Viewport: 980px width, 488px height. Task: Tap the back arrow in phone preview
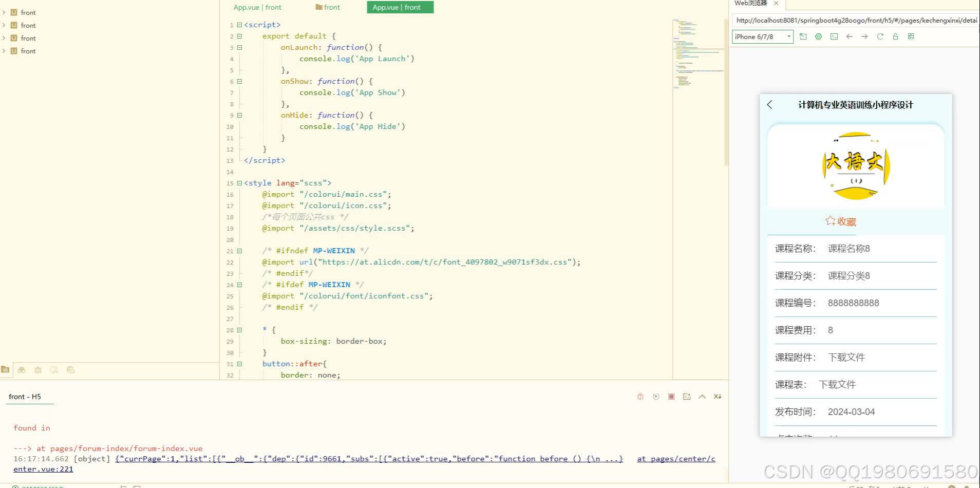pyautogui.click(x=769, y=105)
